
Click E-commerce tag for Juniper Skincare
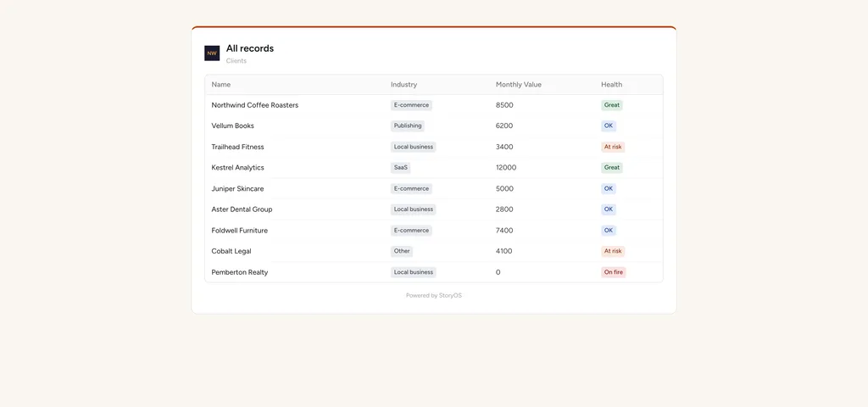click(411, 189)
